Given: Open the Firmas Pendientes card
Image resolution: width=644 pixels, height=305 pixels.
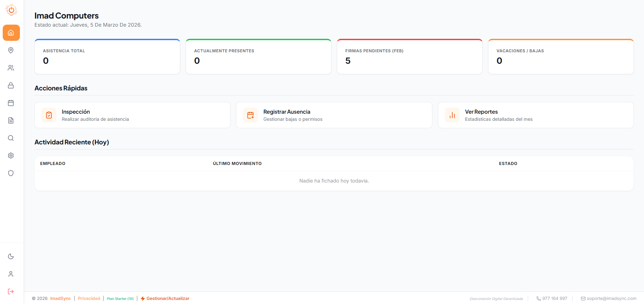Looking at the screenshot, I should click(x=409, y=56).
